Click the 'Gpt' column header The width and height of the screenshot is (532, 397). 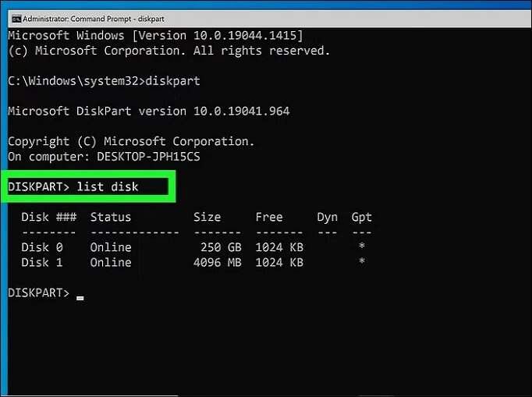click(361, 217)
